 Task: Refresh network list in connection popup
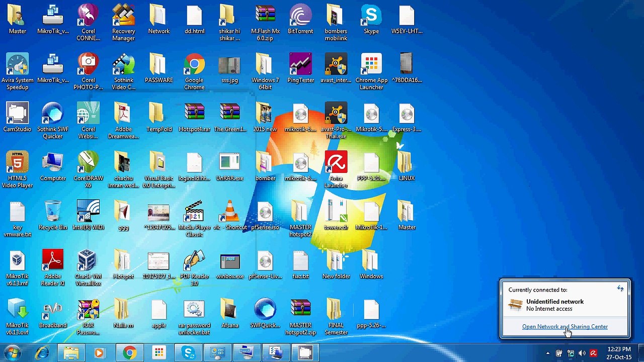tap(620, 289)
